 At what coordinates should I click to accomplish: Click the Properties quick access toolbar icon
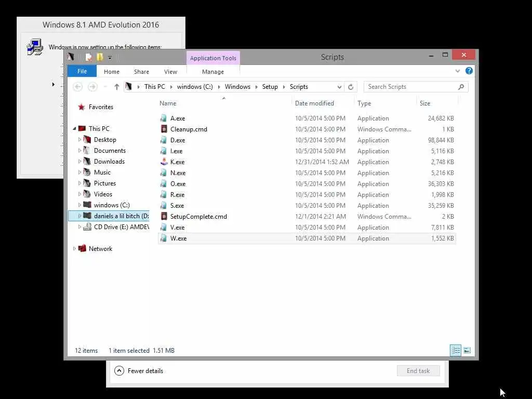coord(88,57)
